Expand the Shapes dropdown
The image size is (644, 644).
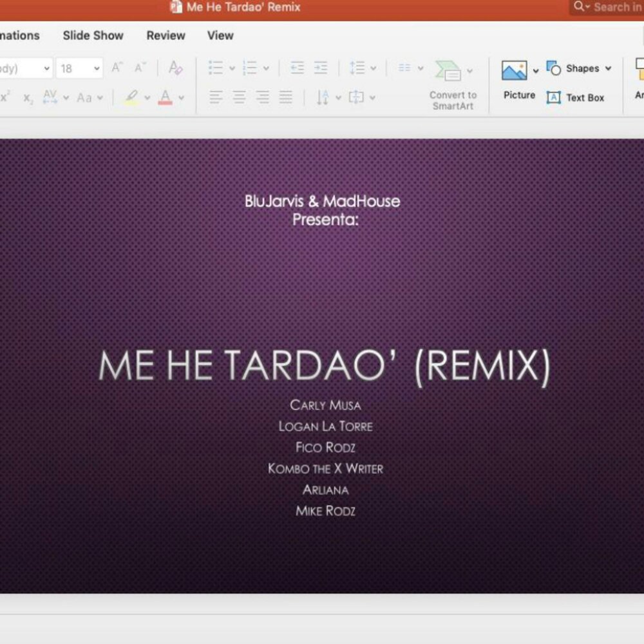608,68
